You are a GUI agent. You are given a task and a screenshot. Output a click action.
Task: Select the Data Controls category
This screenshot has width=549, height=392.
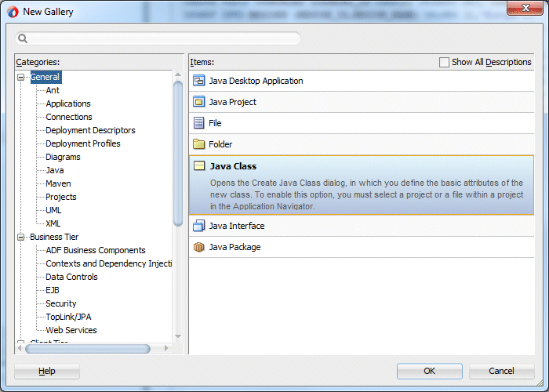pos(71,277)
